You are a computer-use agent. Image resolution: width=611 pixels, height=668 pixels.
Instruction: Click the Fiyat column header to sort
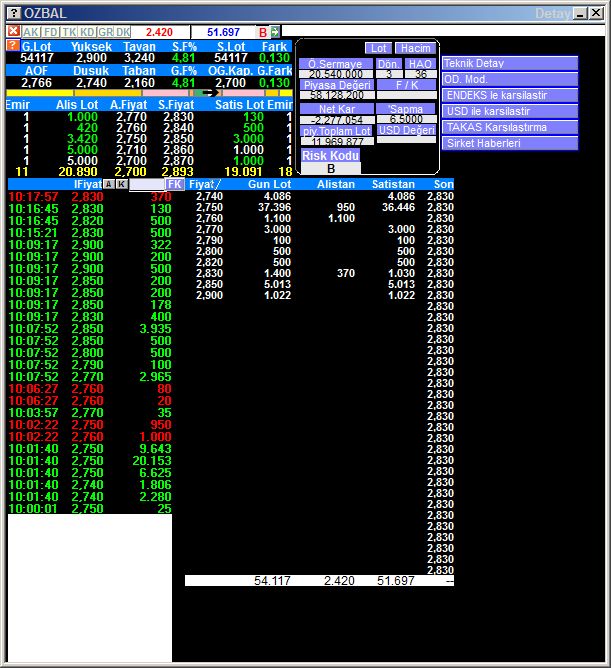205,184
